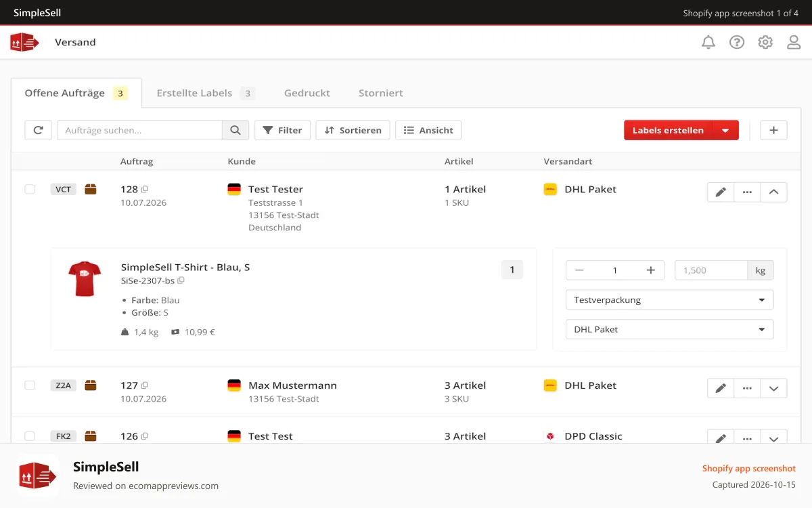Click the customer name Max Mustermann
This screenshot has width=812, height=508.
(292, 385)
